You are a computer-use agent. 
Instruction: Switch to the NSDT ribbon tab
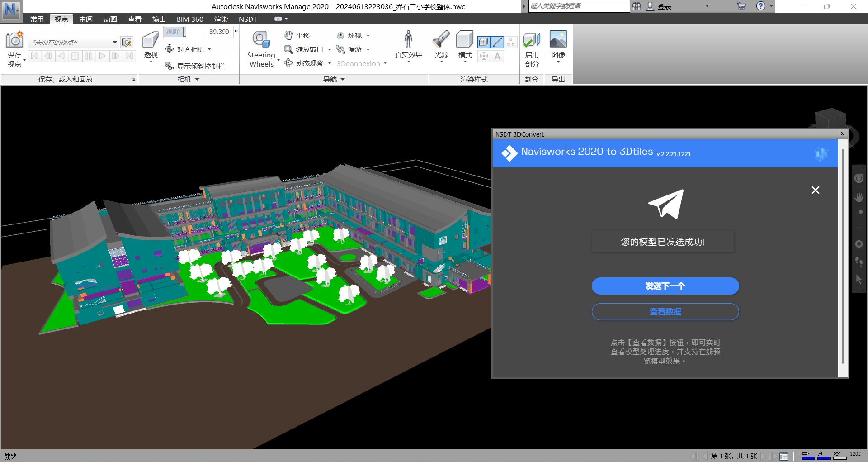pos(248,19)
